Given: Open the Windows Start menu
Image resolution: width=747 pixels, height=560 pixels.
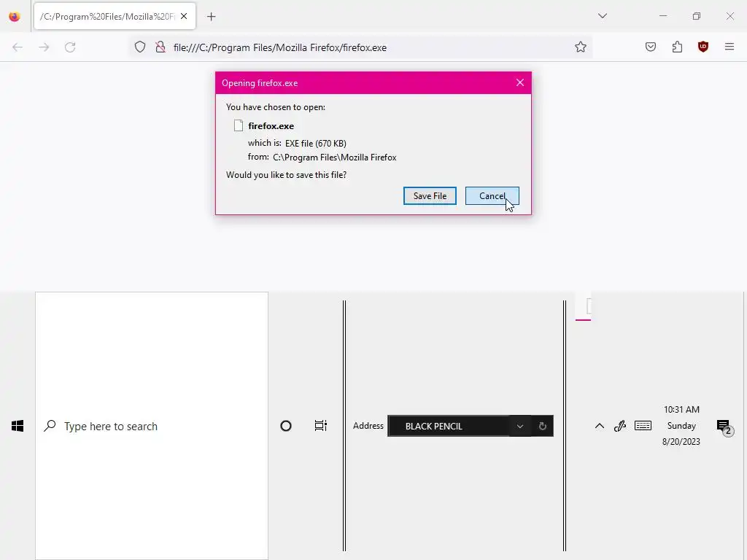Looking at the screenshot, I should pos(18,426).
